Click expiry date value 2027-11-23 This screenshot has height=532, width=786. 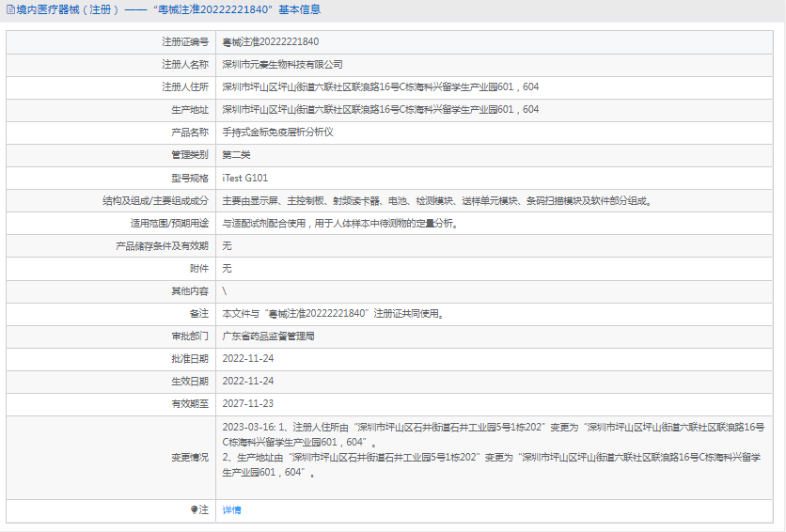[248, 404]
